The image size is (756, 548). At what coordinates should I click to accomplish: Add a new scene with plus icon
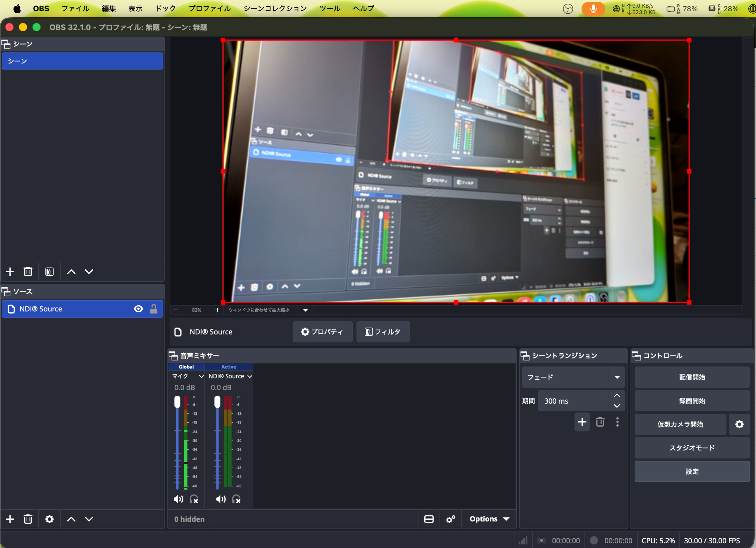(10, 272)
